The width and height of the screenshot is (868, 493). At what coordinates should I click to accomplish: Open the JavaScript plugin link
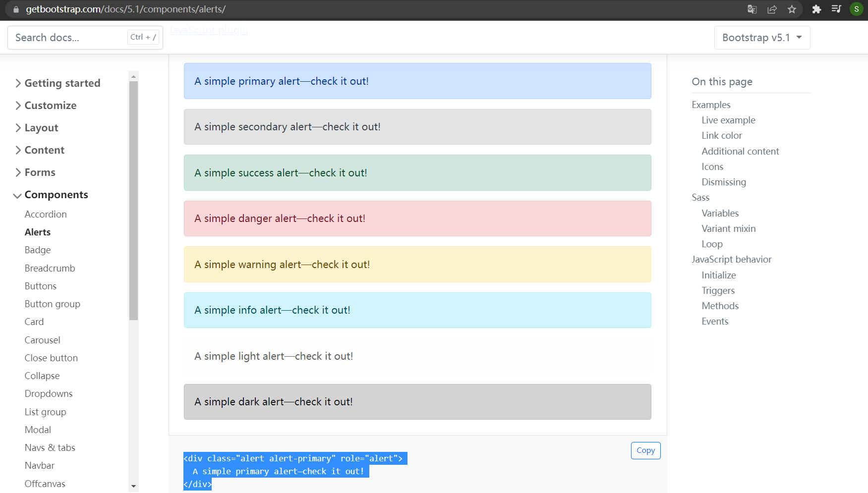[x=209, y=30]
